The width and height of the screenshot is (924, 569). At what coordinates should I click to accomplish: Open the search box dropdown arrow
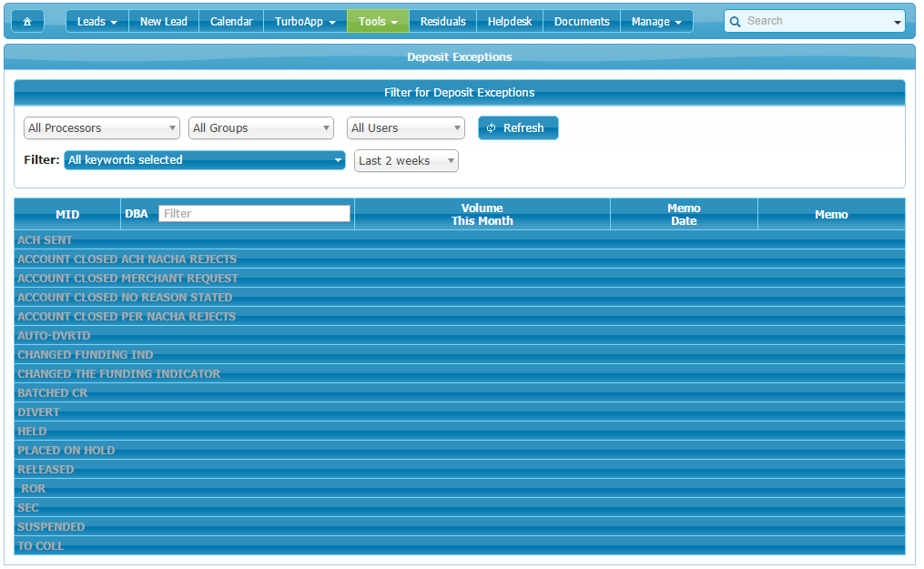897,22
